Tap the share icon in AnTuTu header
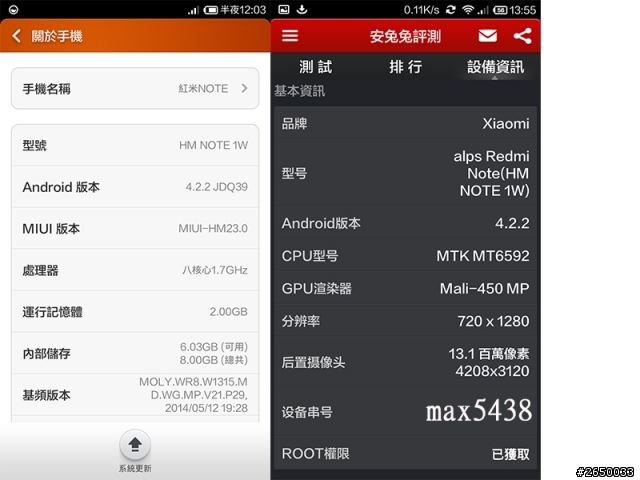 (522, 36)
